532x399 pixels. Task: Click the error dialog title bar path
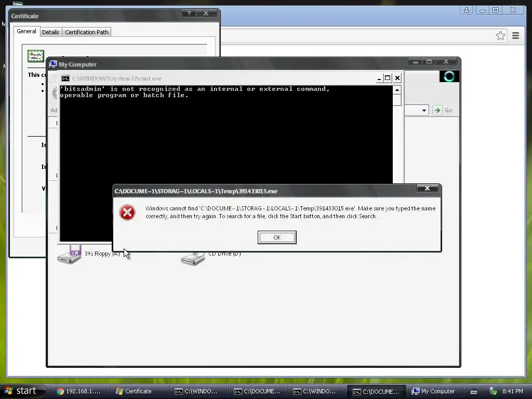coord(196,191)
